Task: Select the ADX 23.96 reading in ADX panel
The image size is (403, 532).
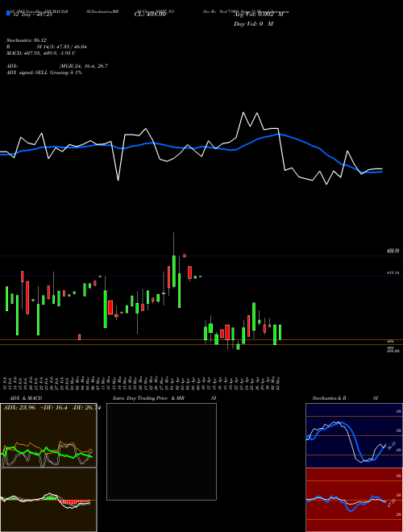Action: click(19, 408)
